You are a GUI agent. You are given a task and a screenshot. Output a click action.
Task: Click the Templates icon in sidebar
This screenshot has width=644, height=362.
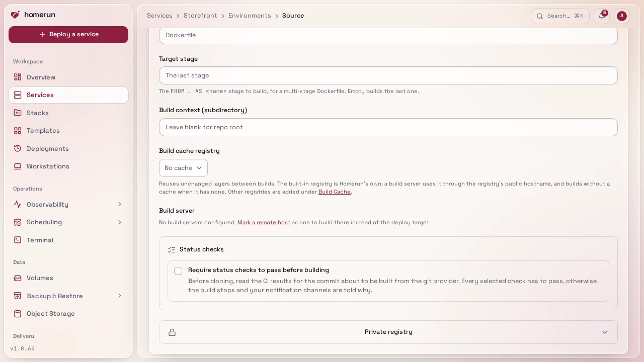(18, 131)
